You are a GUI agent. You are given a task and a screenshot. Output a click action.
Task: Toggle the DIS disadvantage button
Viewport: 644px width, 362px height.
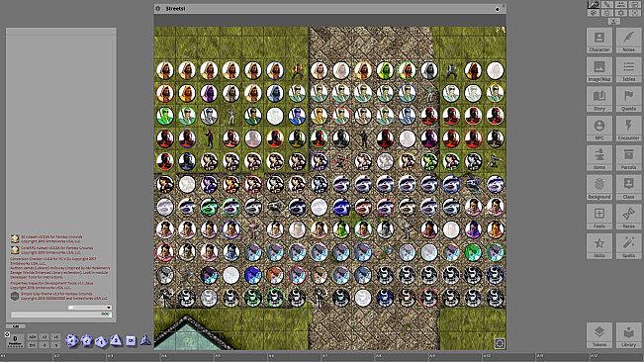click(x=33, y=345)
